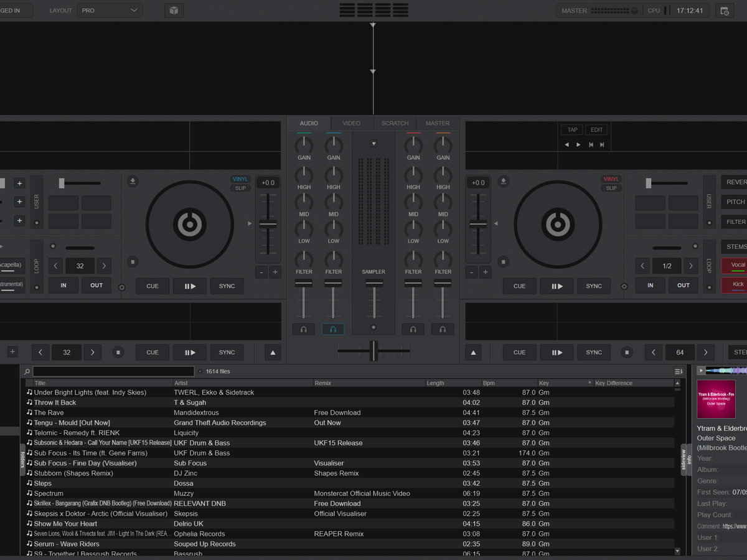Toggle the Kick stem pad
This screenshot has width=747, height=560.
coord(735,286)
